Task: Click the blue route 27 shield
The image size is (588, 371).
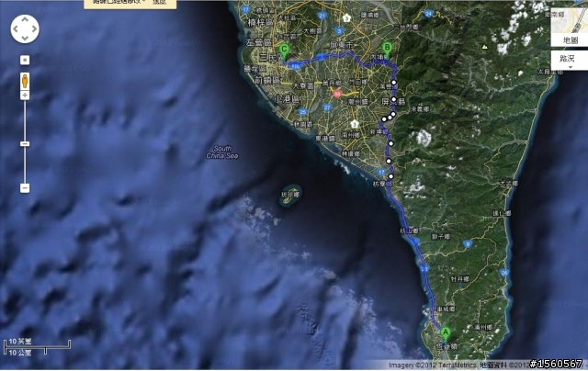Action: click(327, 107)
